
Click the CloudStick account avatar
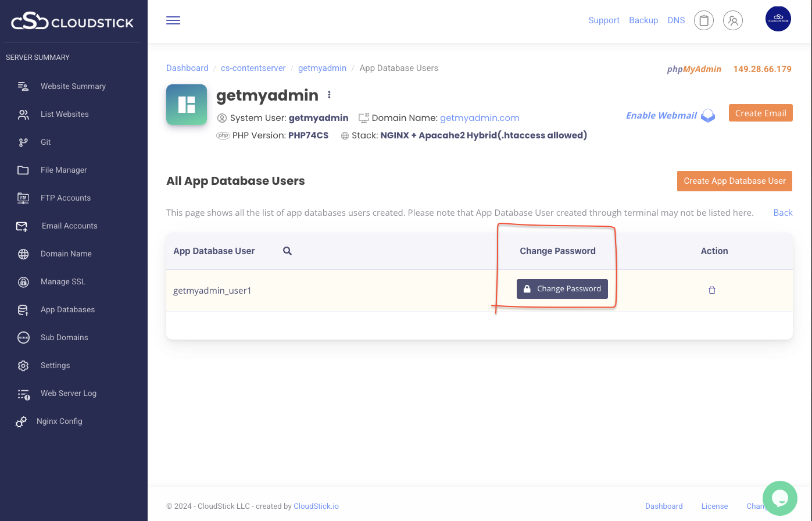tap(778, 19)
